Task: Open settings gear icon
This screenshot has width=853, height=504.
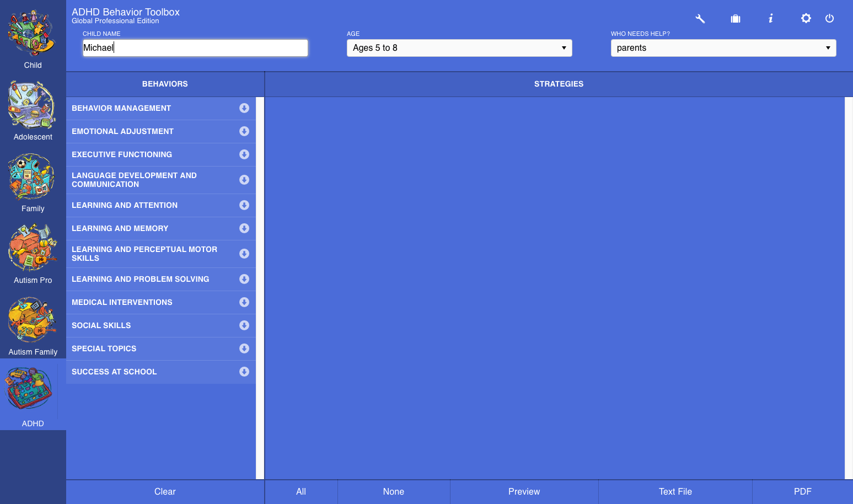Action: (x=806, y=19)
